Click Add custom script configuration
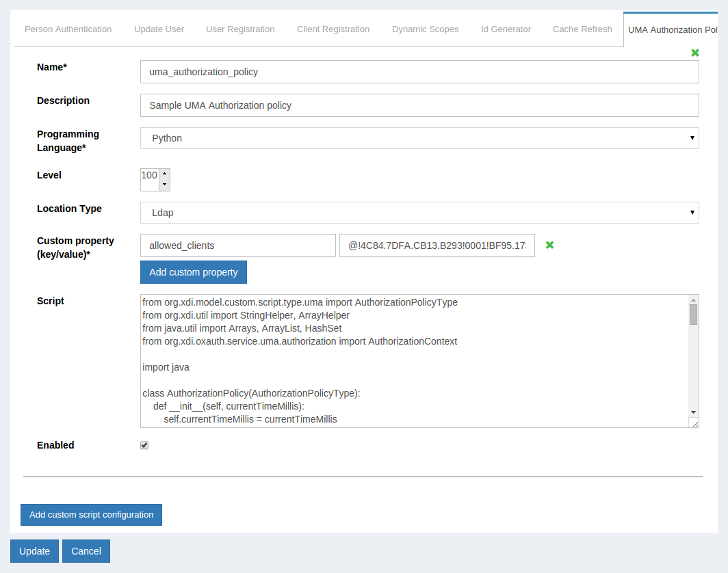The height and width of the screenshot is (573, 728). [91, 514]
